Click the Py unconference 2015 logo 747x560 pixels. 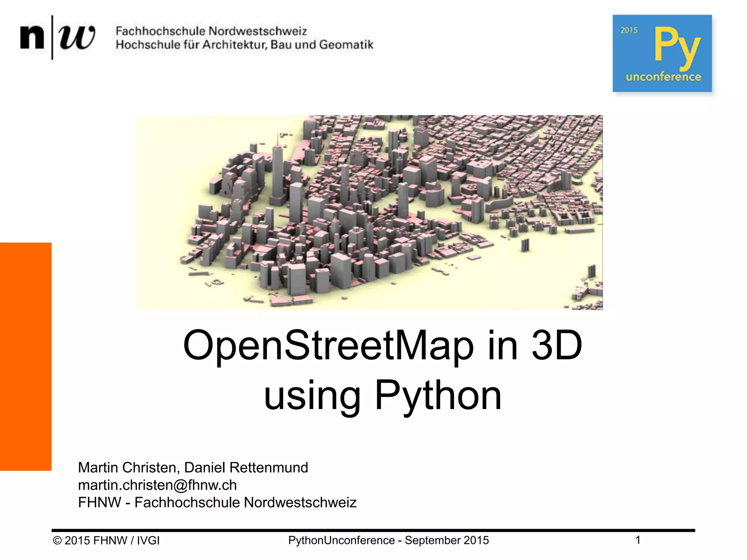(x=662, y=53)
